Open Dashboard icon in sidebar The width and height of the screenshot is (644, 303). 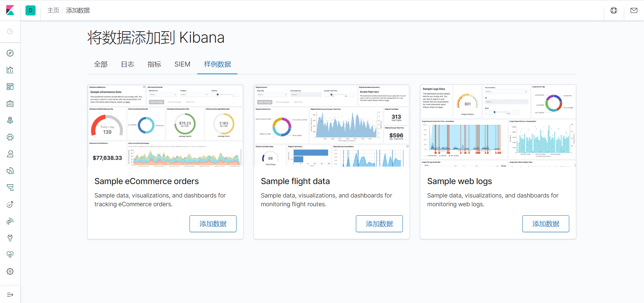(10, 87)
